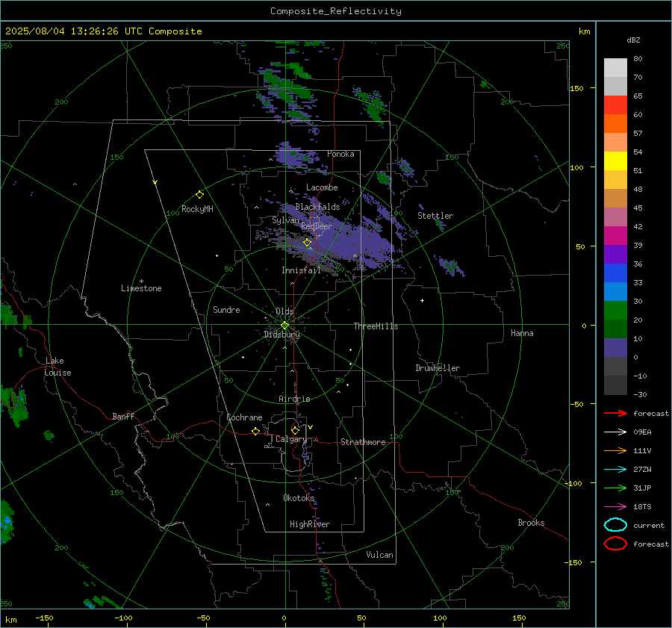Click the HighRiver town label
Image resolution: width=672 pixels, height=628 pixels.
click(310, 524)
